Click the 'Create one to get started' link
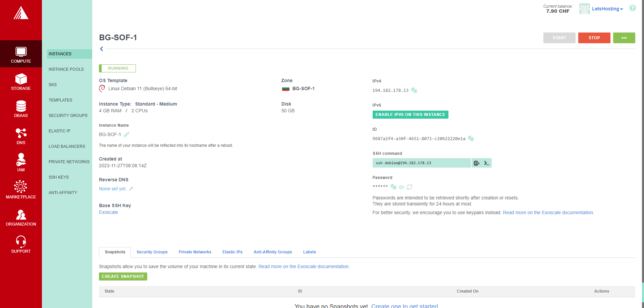644x308 pixels. click(405, 306)
